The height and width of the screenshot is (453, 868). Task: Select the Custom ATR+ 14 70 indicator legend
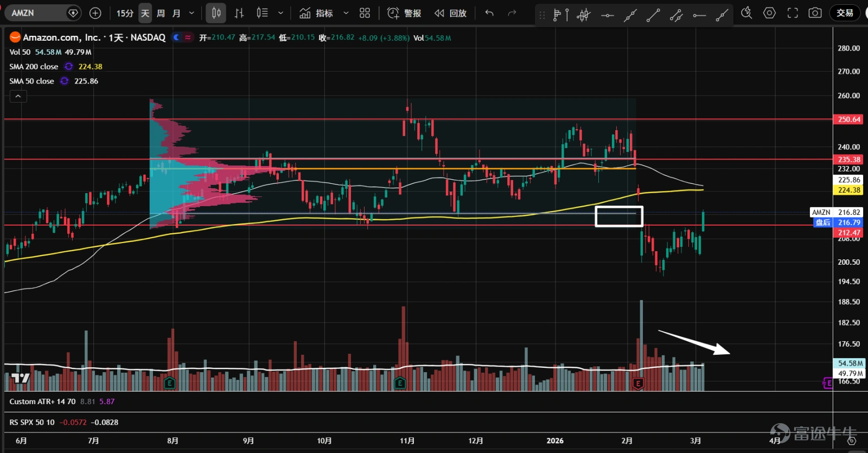coord(42,401)
